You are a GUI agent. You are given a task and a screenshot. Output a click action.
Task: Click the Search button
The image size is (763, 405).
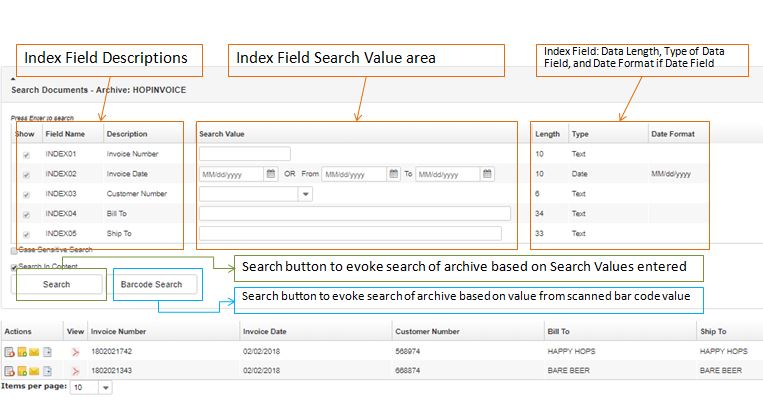pos(57,285)
